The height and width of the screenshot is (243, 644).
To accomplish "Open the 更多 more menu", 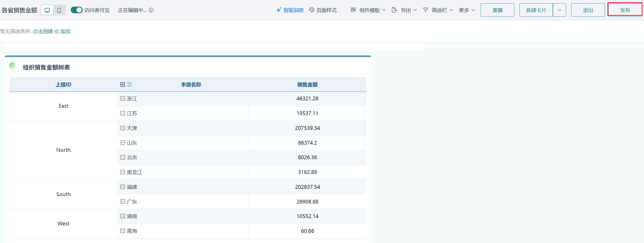I will (467, 10).
